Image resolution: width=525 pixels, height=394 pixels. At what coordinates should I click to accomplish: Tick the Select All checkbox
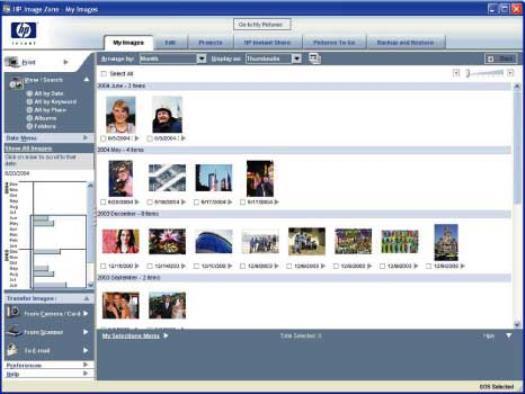click(x=104, y=73)
